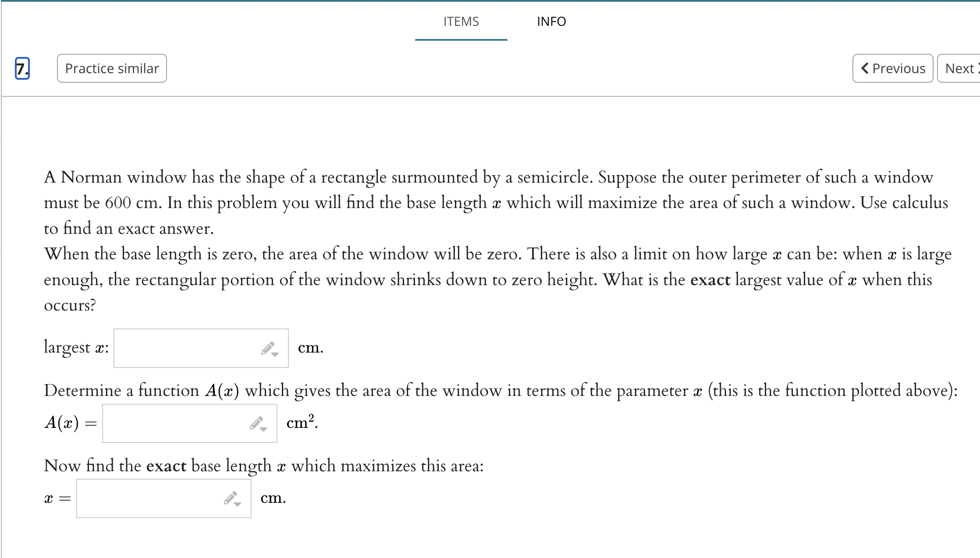This screenshot has height=558, width=980.
Task: Click the cm label after largest x field
Action: (310, 347)
